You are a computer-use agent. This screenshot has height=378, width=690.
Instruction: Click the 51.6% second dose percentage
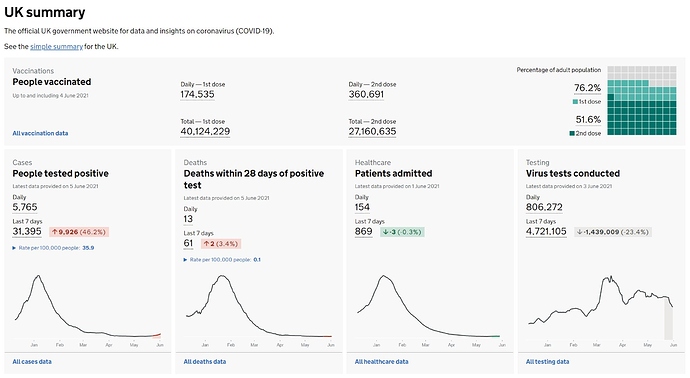click(588, 120)
